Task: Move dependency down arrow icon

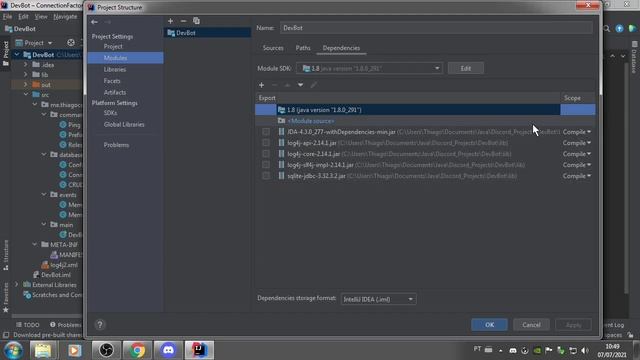Action: (300, 85)
